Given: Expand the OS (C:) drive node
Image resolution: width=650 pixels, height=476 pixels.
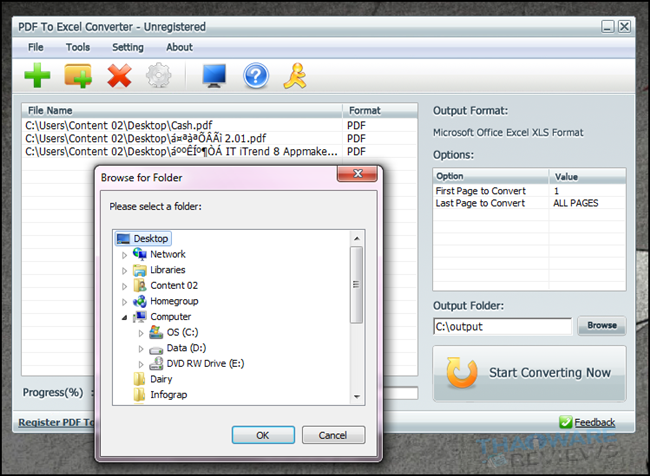Looking at the screenshot, I should click(141, 333).
